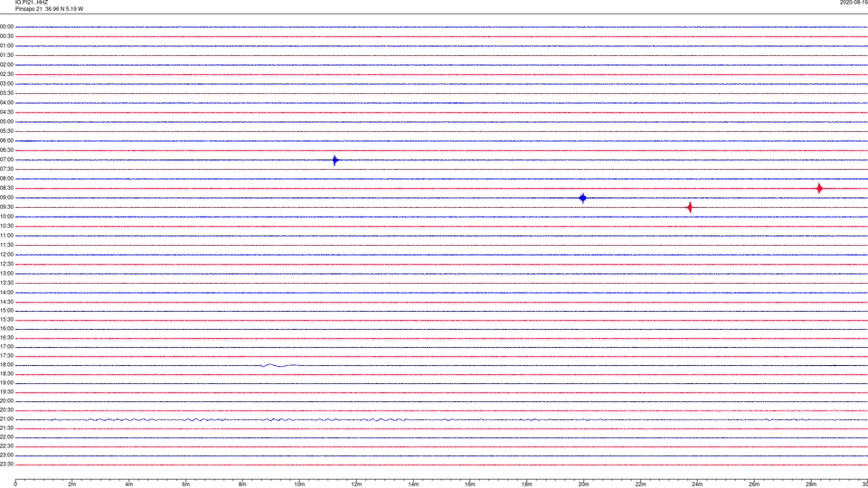Select the '14:00' time label
Image resolution: width=868 pixels, height=488 pixels.
(6, 293)
